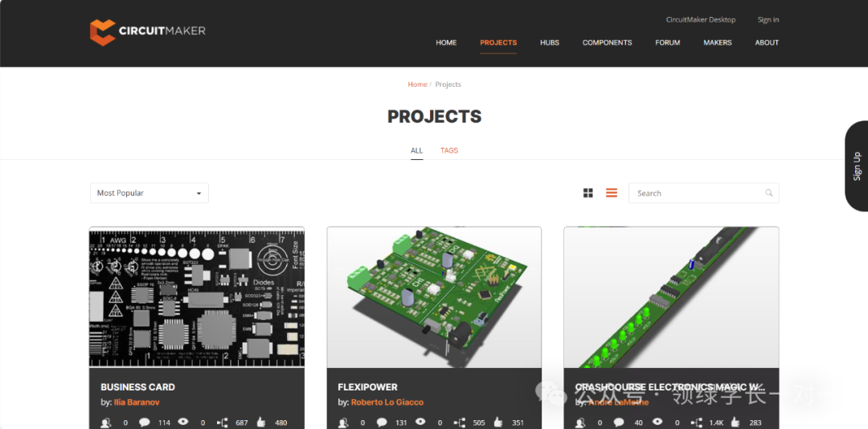Click comments icon on Flexipower card
868x429 pixels.
point(382,423)
